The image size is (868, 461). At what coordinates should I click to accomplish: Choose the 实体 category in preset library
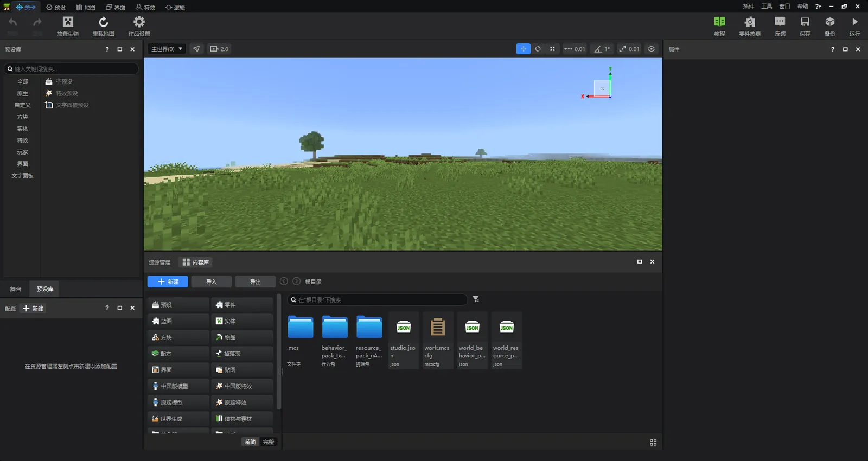(22, 129)
